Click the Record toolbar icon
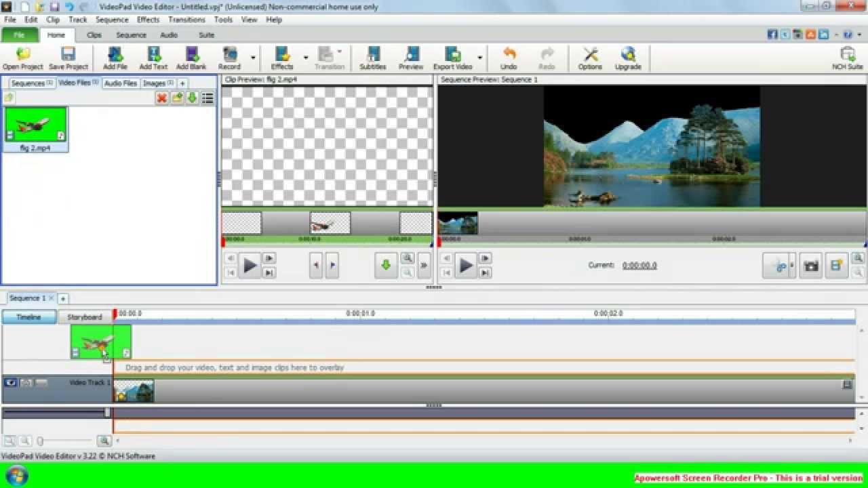Viewport: 868px width, 488px height. click(x=229, y=59)
